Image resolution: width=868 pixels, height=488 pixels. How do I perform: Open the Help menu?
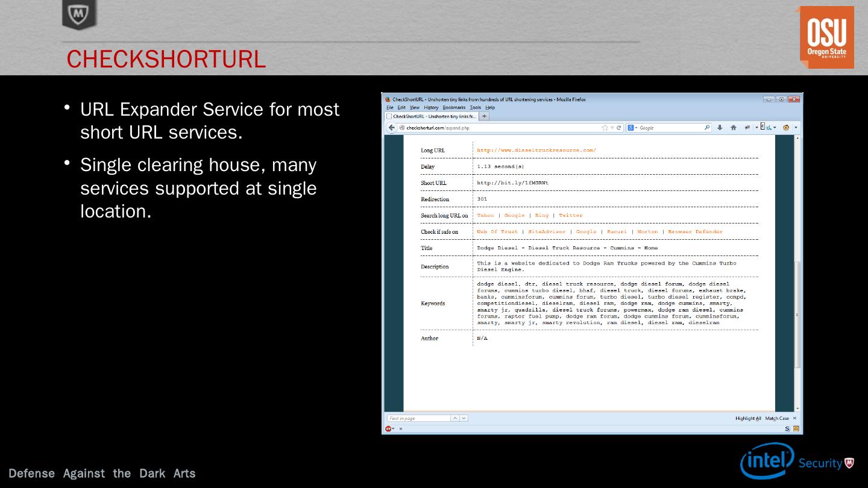click(x=490, y=108)
